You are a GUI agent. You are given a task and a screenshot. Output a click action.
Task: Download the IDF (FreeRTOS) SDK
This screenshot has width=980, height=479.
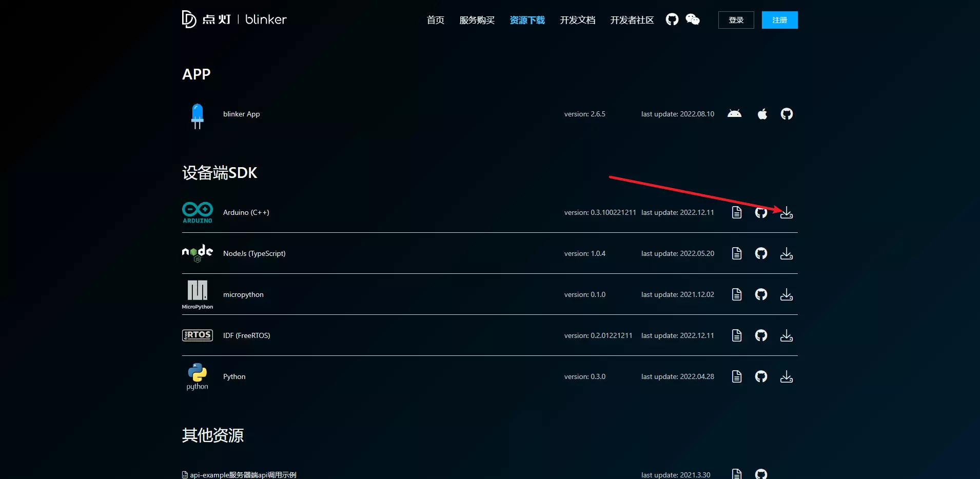coord(787,335)
